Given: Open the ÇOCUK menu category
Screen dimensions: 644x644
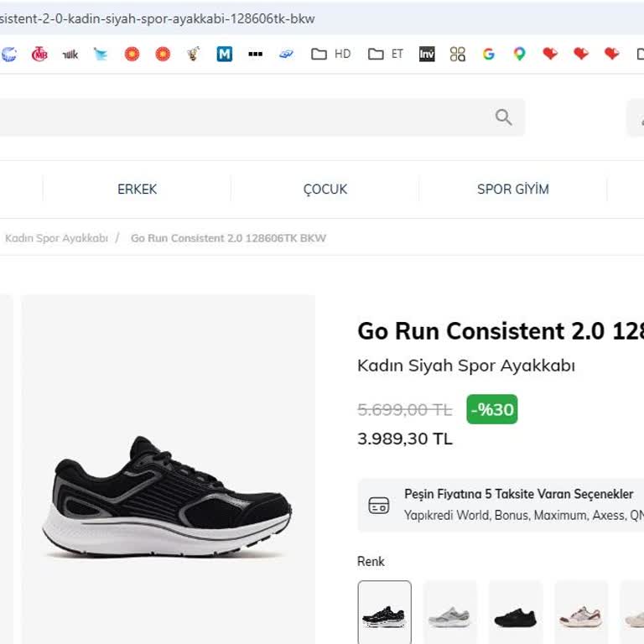Looking at the screenshot, I should point(325,190).
